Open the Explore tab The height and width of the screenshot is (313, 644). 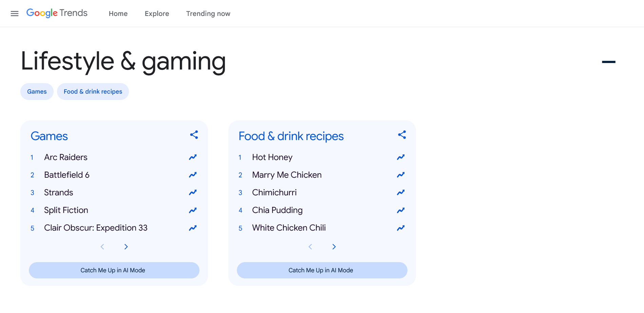157,14
